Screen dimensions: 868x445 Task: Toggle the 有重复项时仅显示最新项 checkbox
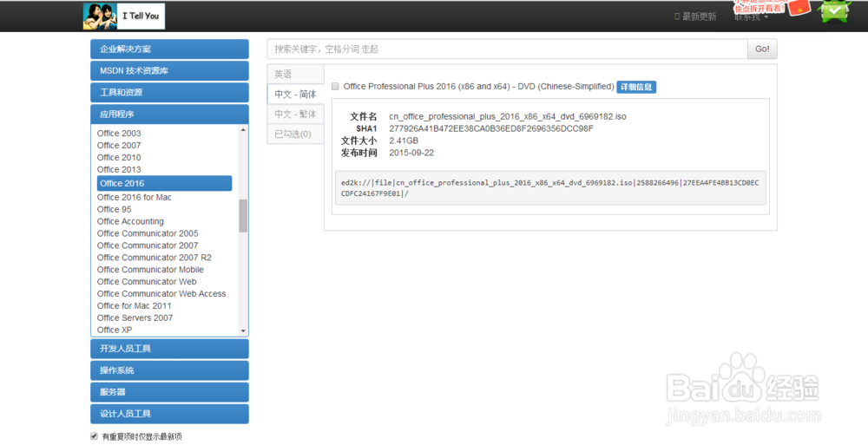click(94, 436)
